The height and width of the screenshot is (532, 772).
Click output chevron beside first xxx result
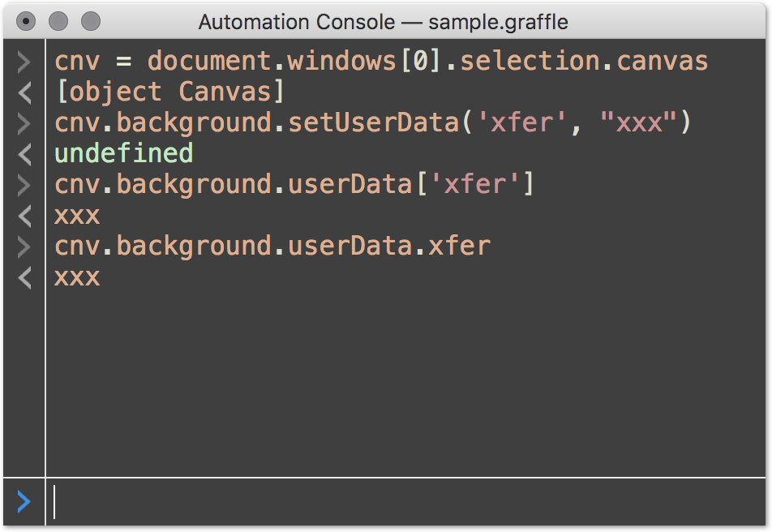click(x=24, y=216)
